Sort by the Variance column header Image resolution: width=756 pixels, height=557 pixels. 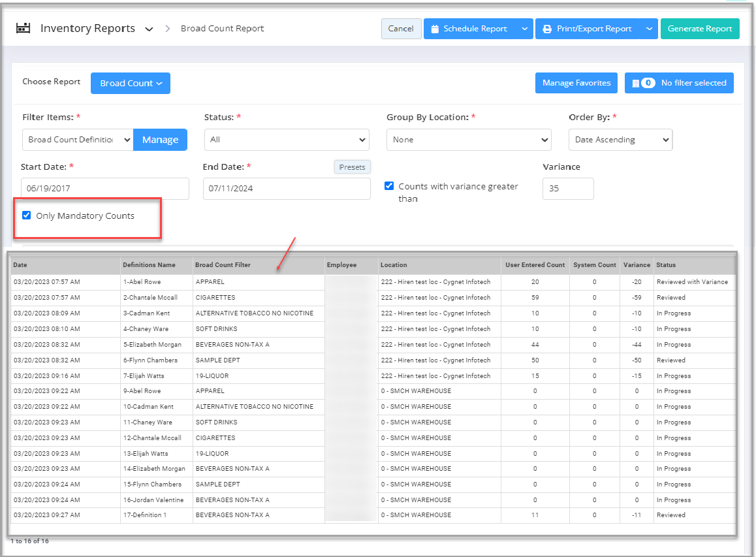tap(637, 265)
